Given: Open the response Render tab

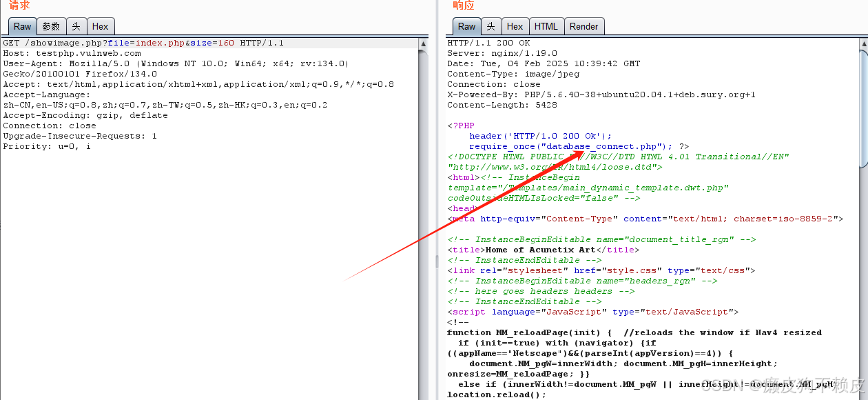Looking at the screenshot, I should click(584, 26).
